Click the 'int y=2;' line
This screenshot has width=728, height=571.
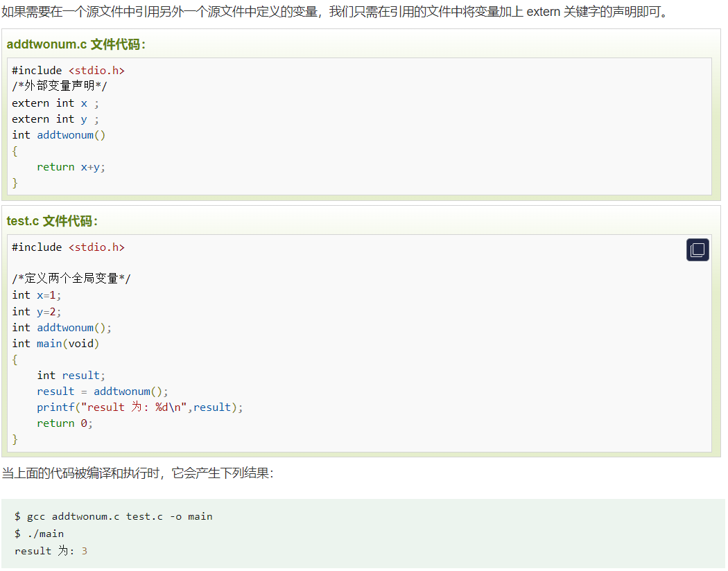click(37, 313)
